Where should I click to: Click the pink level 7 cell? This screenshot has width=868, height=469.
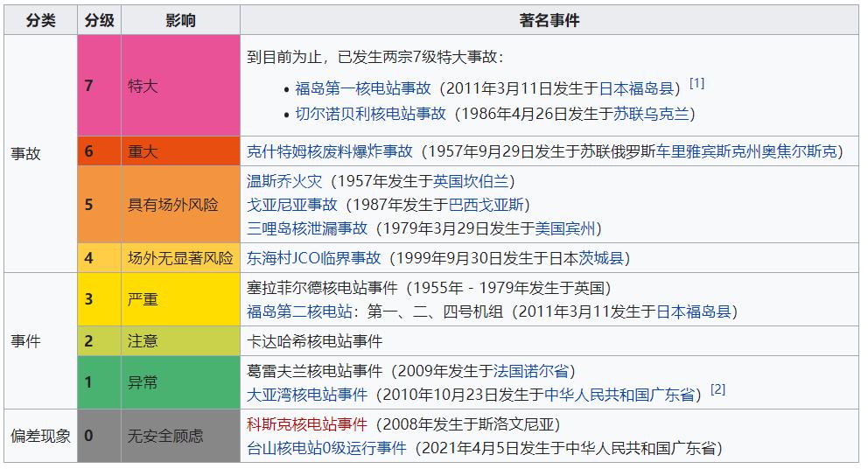[100, 85]
